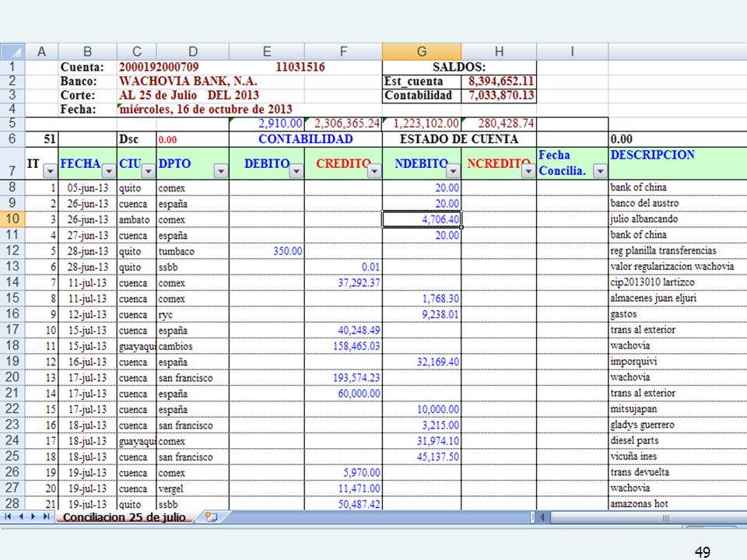The width and height of the screenshot is (747, 560).
Task: Click the WACHOVIA BANK, N.A. cell
Action: [188, 82]
